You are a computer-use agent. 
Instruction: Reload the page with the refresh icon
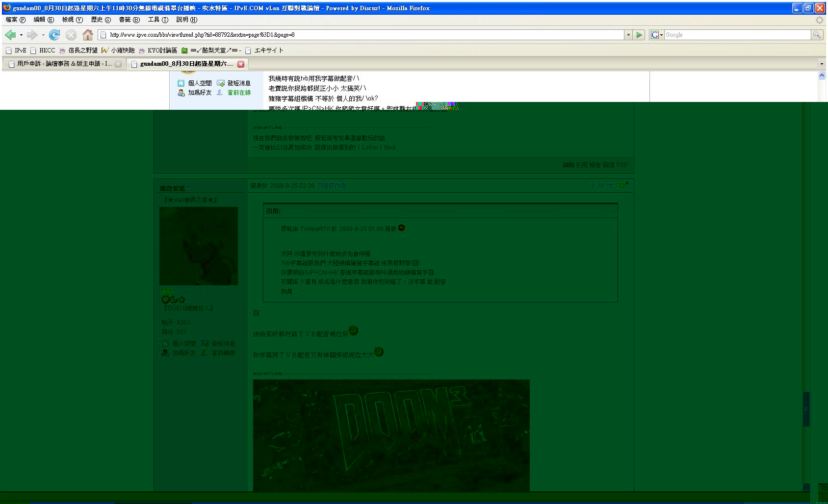54,35
